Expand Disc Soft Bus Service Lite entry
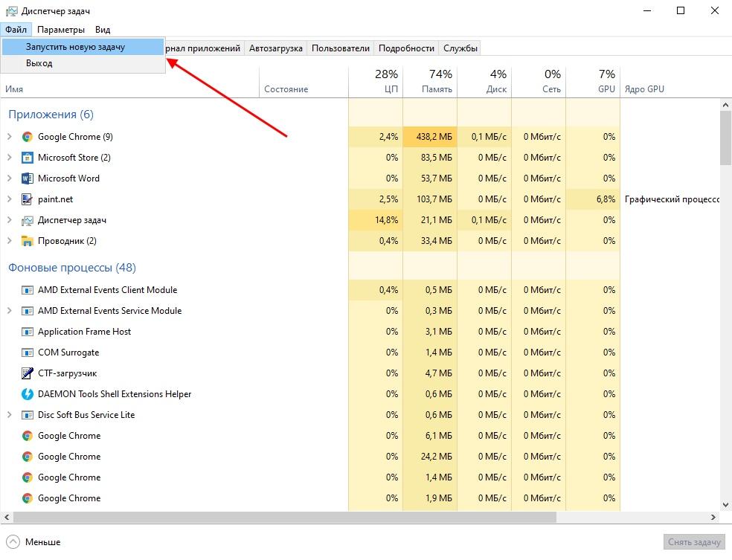The height and width of the screenshot is (560, 732). point(10,415)
